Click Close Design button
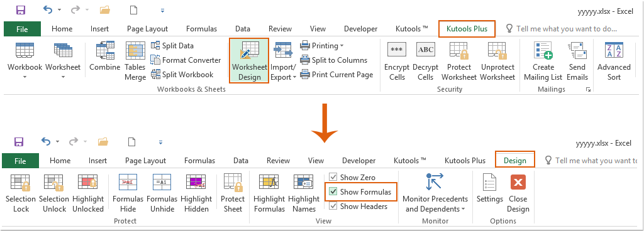The width and height of the screenshot is (644, 231). pyautogui.click(x=518, y=193)
